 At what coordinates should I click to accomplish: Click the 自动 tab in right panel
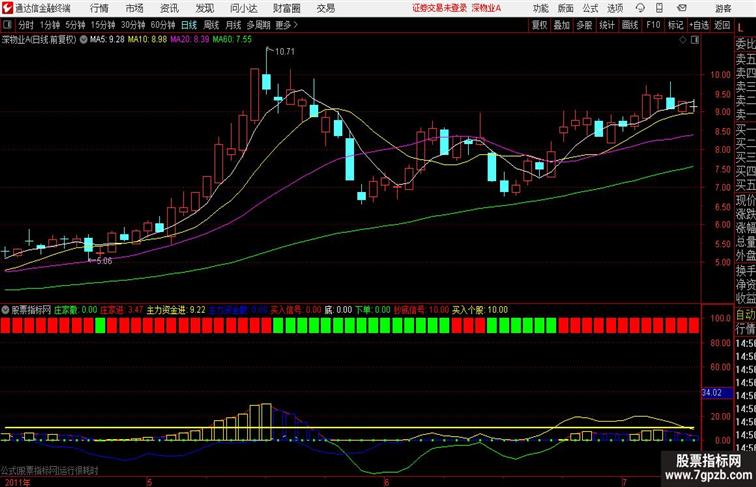(x=745, y=315)
